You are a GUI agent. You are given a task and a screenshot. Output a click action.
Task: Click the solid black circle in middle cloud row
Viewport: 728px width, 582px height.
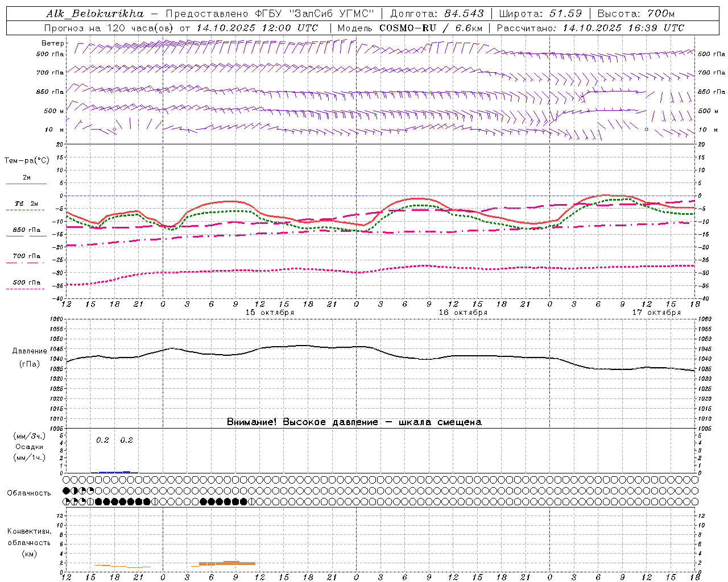tap(67, 490)
